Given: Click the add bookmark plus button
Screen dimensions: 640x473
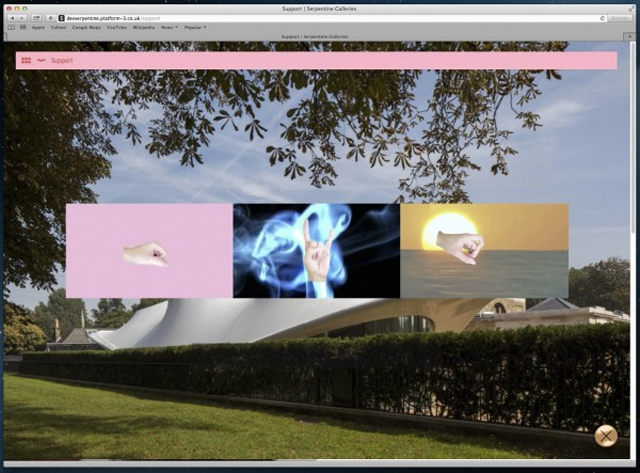Looking at the screenshot, I should 50,18.
